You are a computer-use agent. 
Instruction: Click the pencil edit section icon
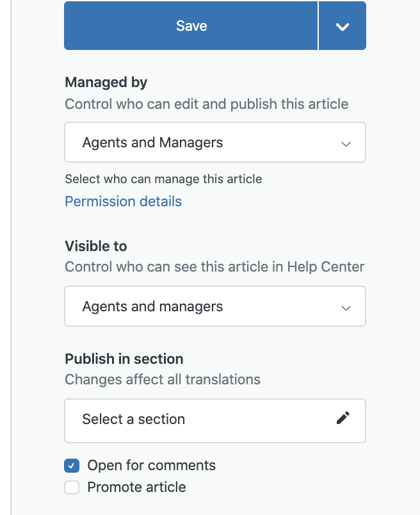(x=343, y=418)
